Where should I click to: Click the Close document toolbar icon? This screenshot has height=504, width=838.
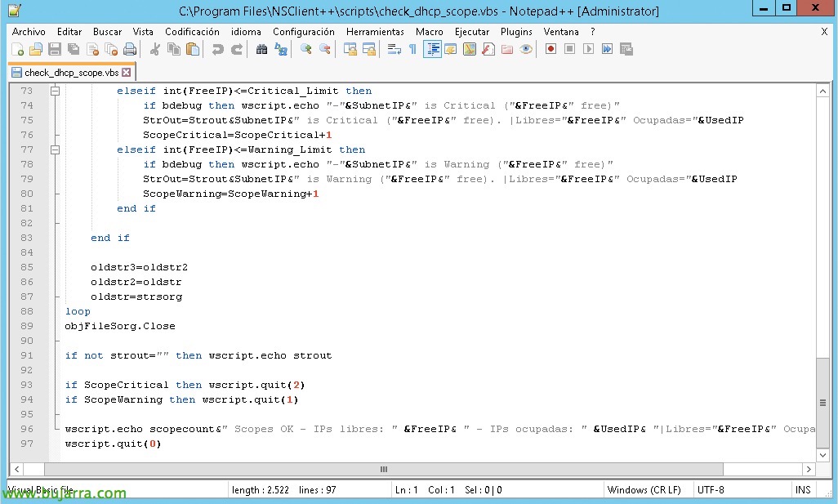pos(92,50)
